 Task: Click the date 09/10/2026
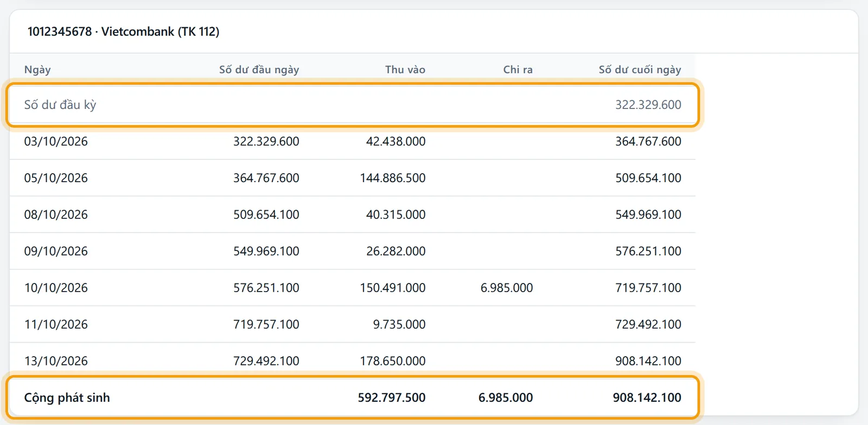(x=56, y=251)
